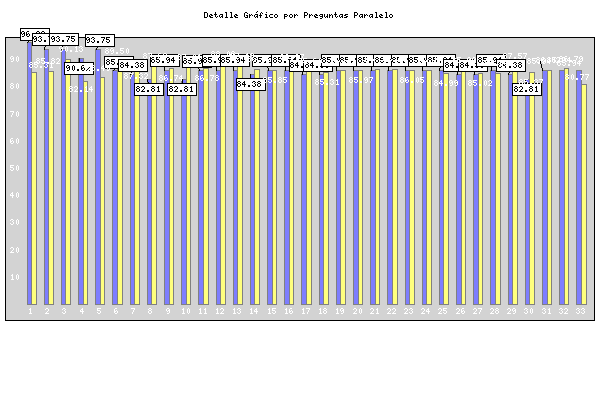
Task: Click x-axis question number 33
Action: pos(580,311)
